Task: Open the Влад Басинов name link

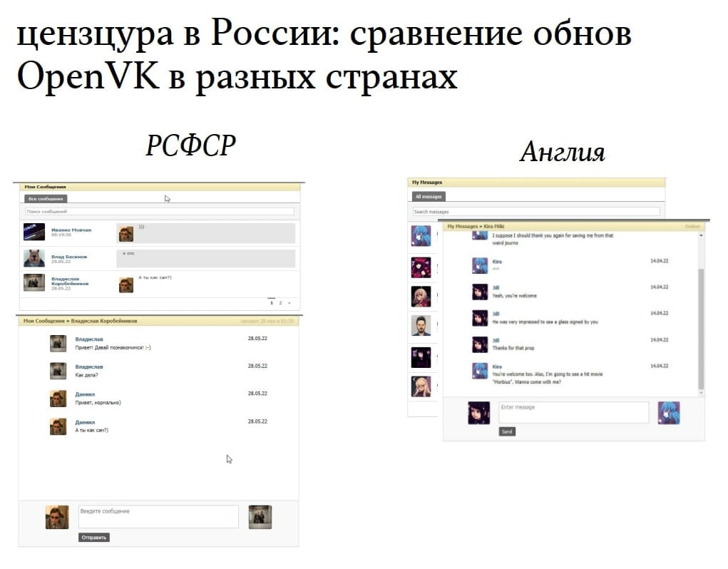Action: point(68,256)
